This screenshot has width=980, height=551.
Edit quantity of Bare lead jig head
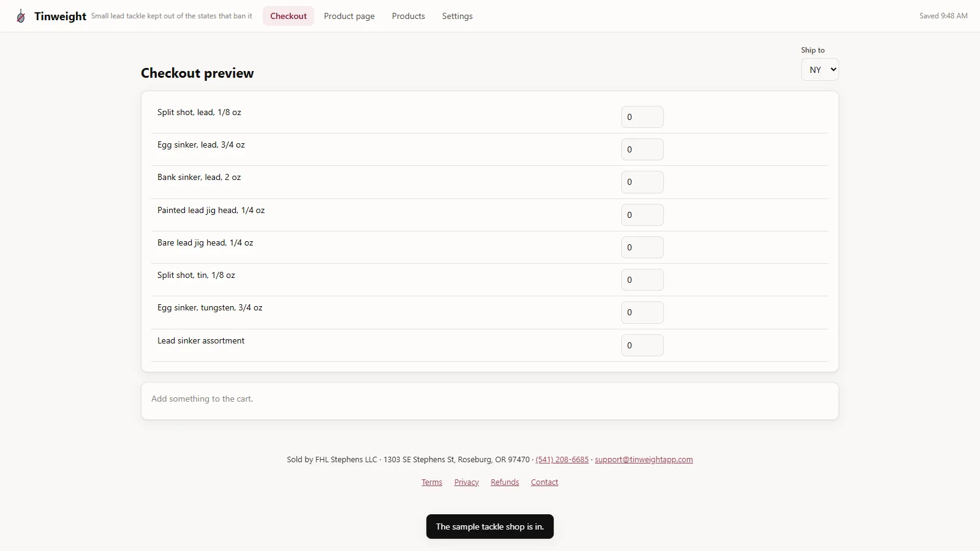(643, 247)
